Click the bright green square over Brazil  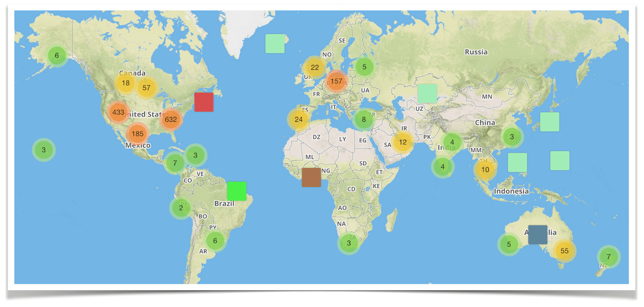click(x=237, y=191)
